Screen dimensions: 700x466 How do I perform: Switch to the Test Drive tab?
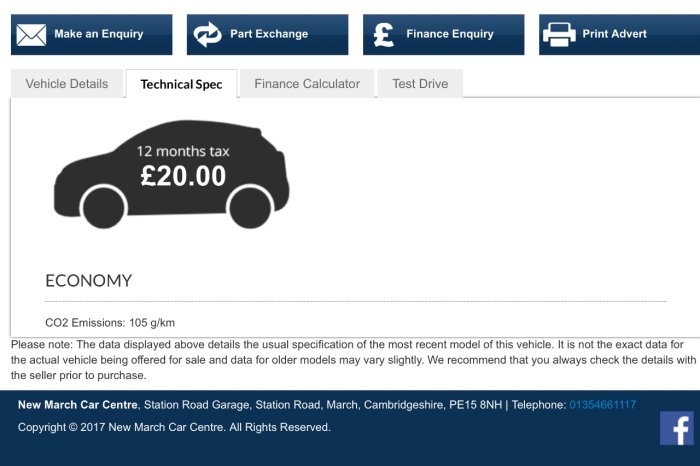(x=420, y=83)
